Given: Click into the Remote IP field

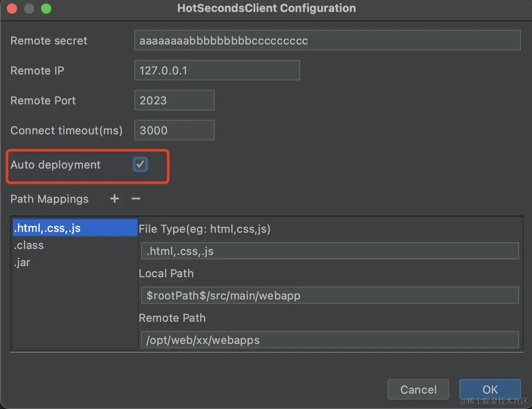Looking at the screenshot, I should pyautogui.click(x=217, y=71).
